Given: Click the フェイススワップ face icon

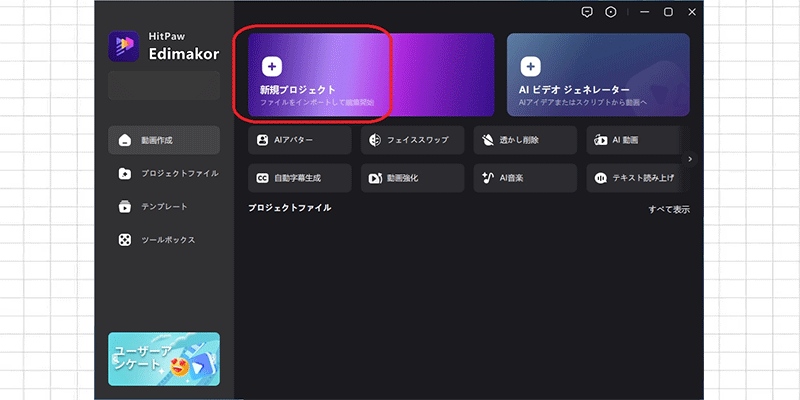Looking at the screenshot, I should 375,140.
